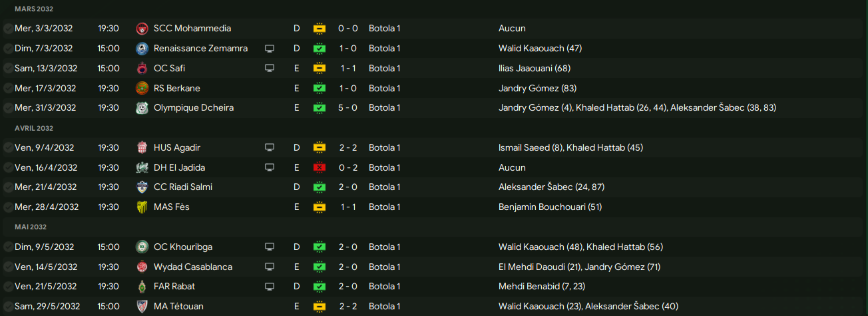Collapse the MARS 2032 month section
This screenshot has height=316, width=868.
point(33,9)
